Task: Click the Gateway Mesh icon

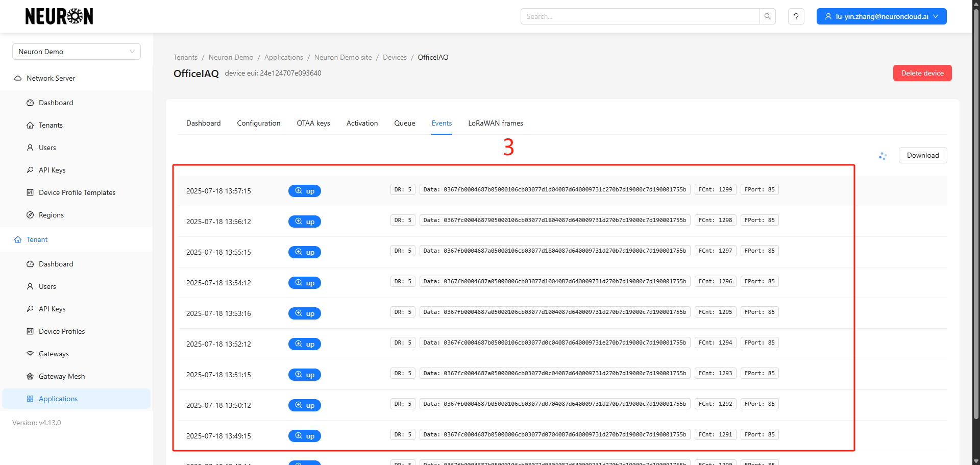Action: click(30, 376)
